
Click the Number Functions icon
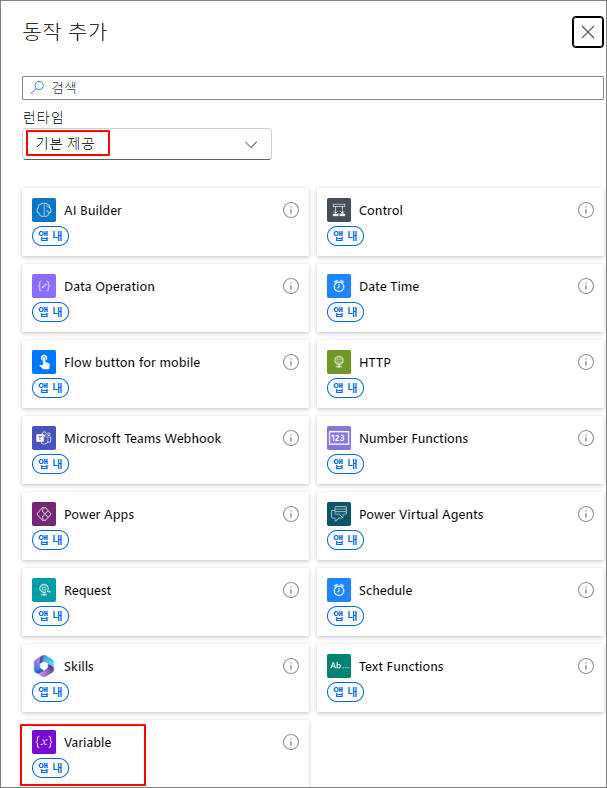(x=339, y=438)
